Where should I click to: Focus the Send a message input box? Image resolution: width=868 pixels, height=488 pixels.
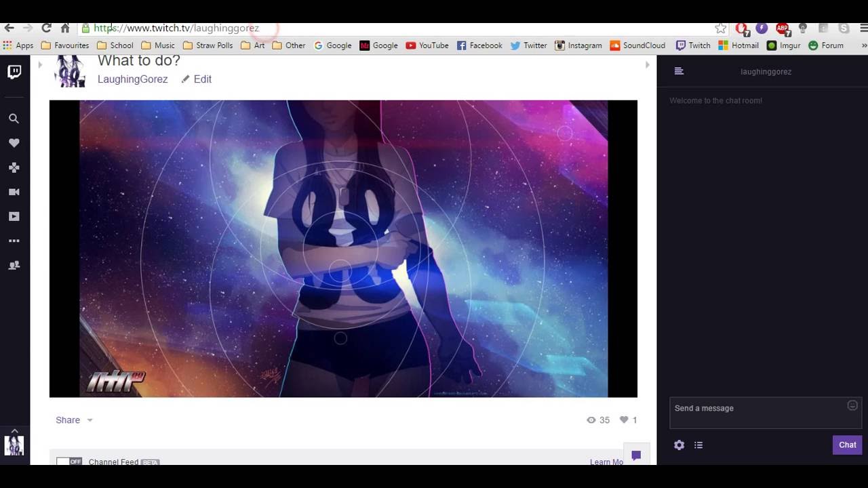tap(766, 413)
